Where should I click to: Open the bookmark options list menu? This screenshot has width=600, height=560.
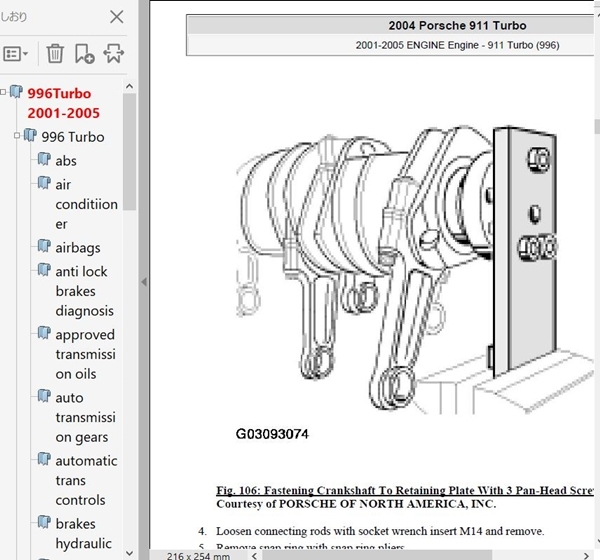coord(15,54)
